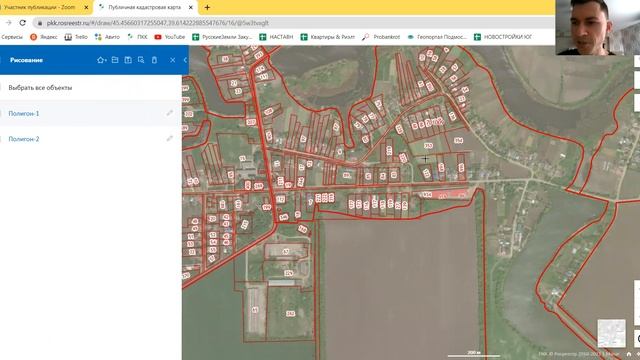The height and width of the screenshot is (360, 640).
Task: Edit Полигон-2 using its pencil icon
Action: coord(170,139)
